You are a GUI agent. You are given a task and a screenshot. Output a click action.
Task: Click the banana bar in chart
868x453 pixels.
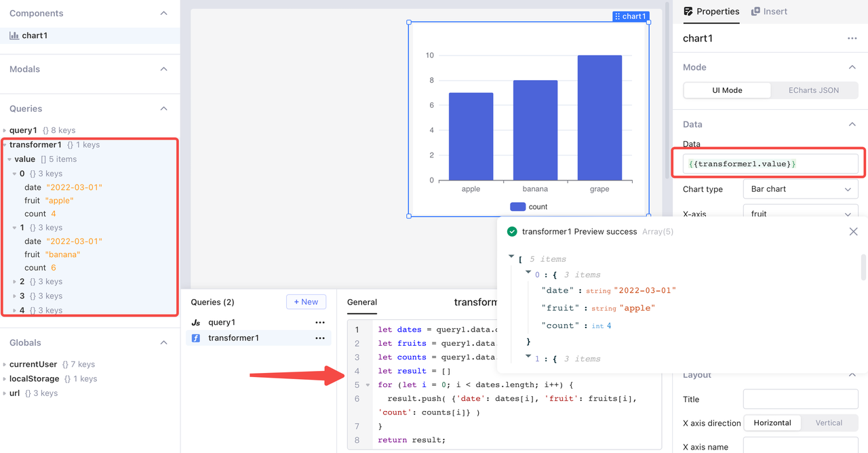[x=535, y=130]
